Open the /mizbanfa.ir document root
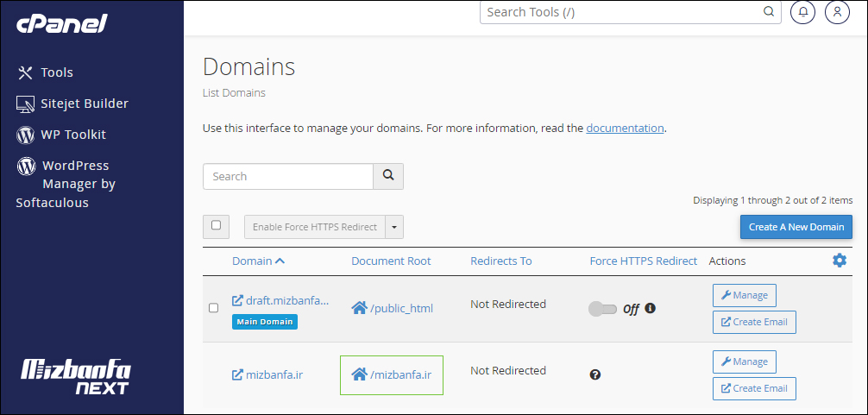Viewport: 868px width, 415px height. coord(401,375)
